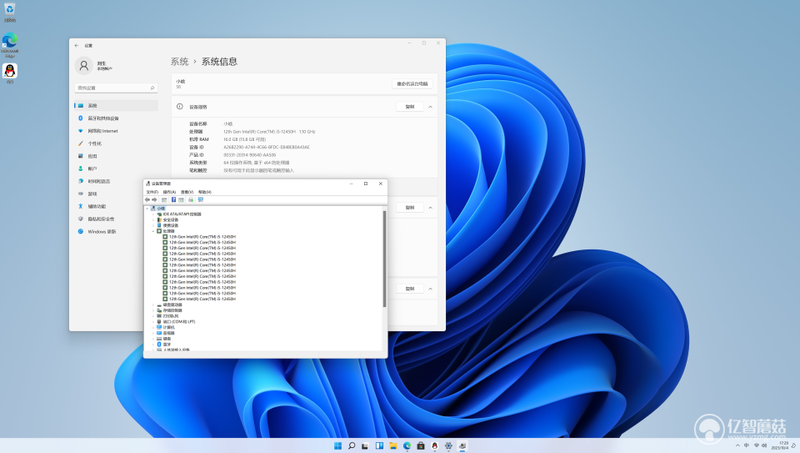Open 蓝牙和其他设备 in Settings sidebar
800x453 pixels.
pyautogui.click(x=116, y=118)
